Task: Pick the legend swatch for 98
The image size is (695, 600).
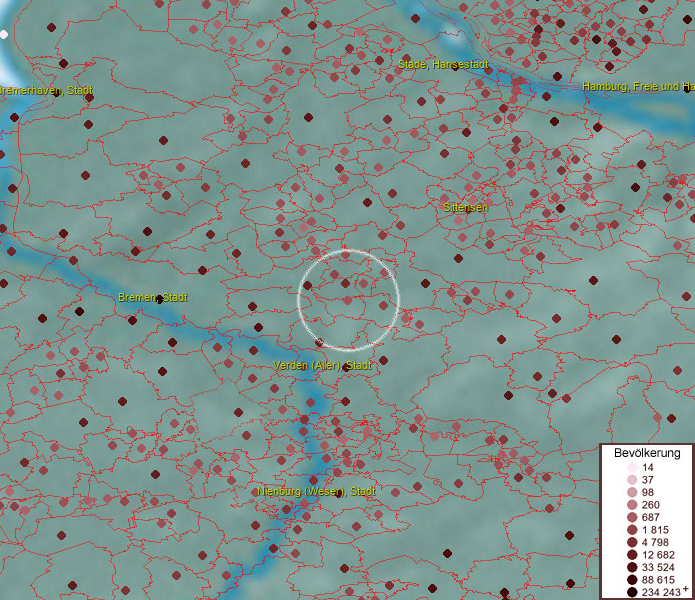Action: tap(632, 492)
